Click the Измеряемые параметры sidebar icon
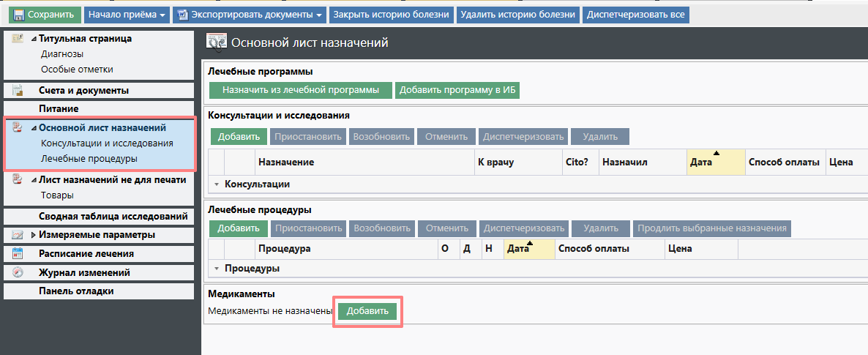Screen dimensions: 868x355 (18, 235)
